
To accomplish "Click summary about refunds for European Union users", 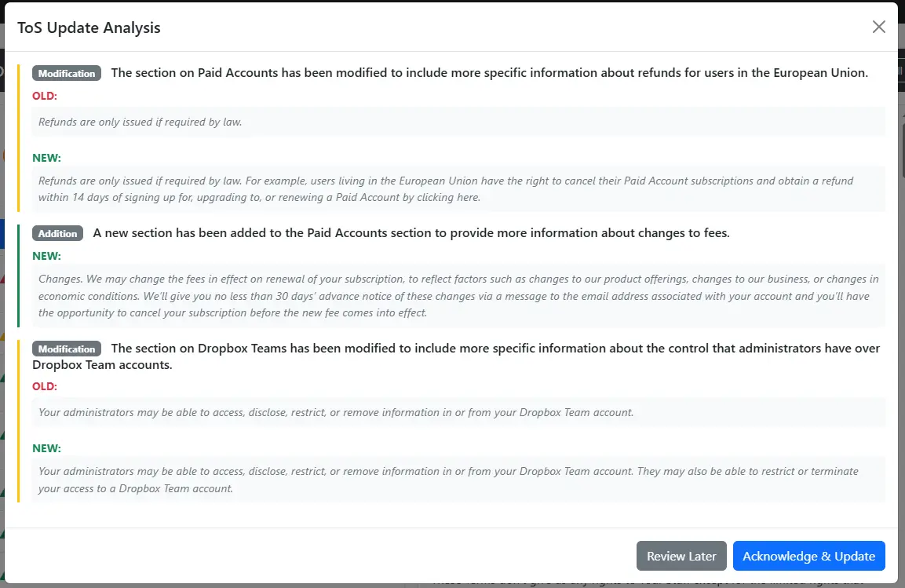I will [x=490, y=73].
